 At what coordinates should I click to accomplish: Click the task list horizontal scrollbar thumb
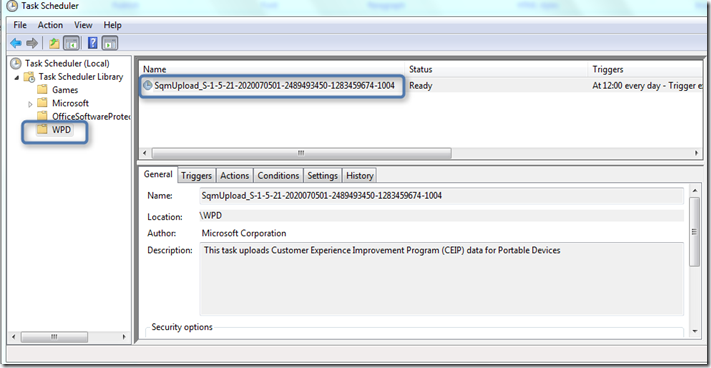pyautogui.click(x=301, y=153)
